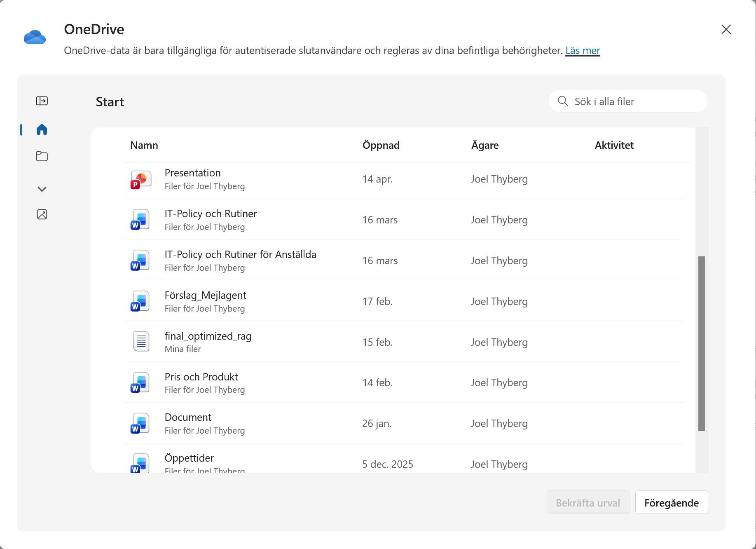Click the Aktivitet column header
Viewport: 756px width, 549px height.
pos(614,145)
